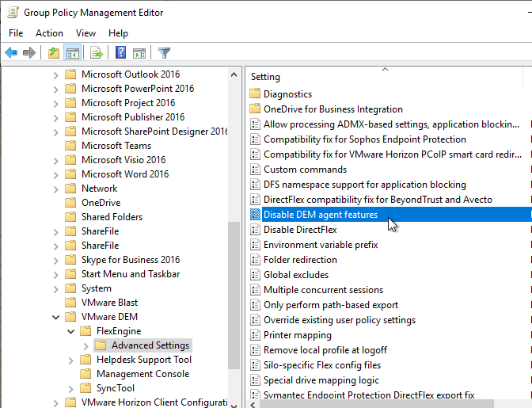Click the Forward arrow toolbar icon
This screenshot has width=532, height=408.
29,53
